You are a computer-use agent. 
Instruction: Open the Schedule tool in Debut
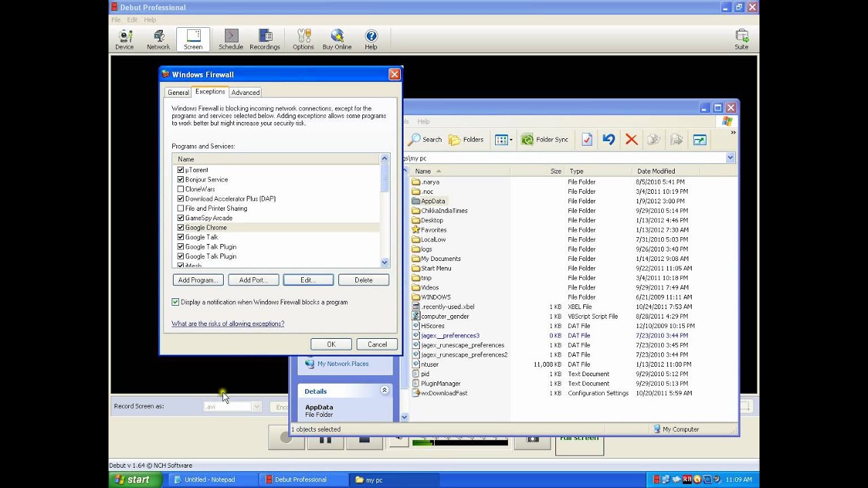(x=231, y=39)
